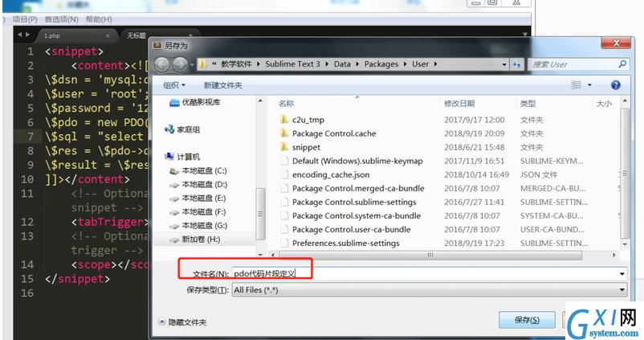Click the refresh button beside address bar
This screenshot has height=340, width=644.
point(517,64)
